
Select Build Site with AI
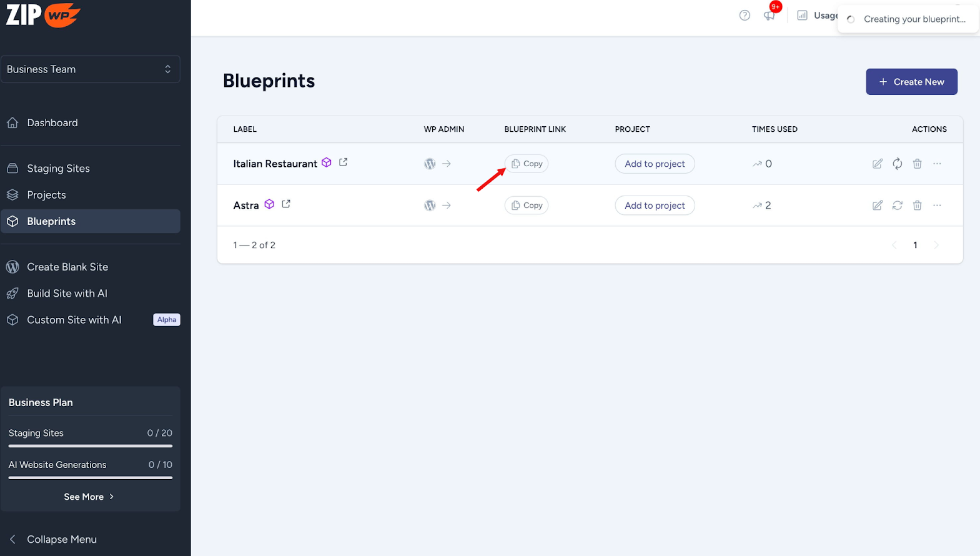point(67,294)
